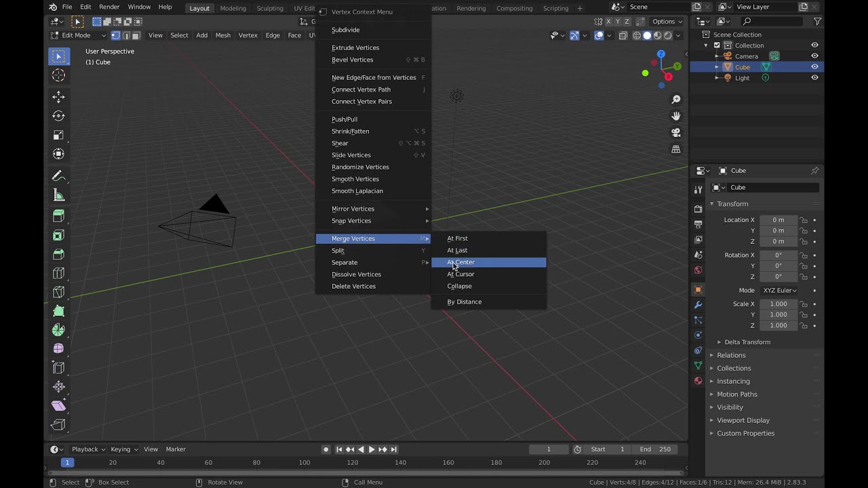Switch to the Modeling workspace tab
The height and width of the screenshot is (488, 868).
(233, 8)
